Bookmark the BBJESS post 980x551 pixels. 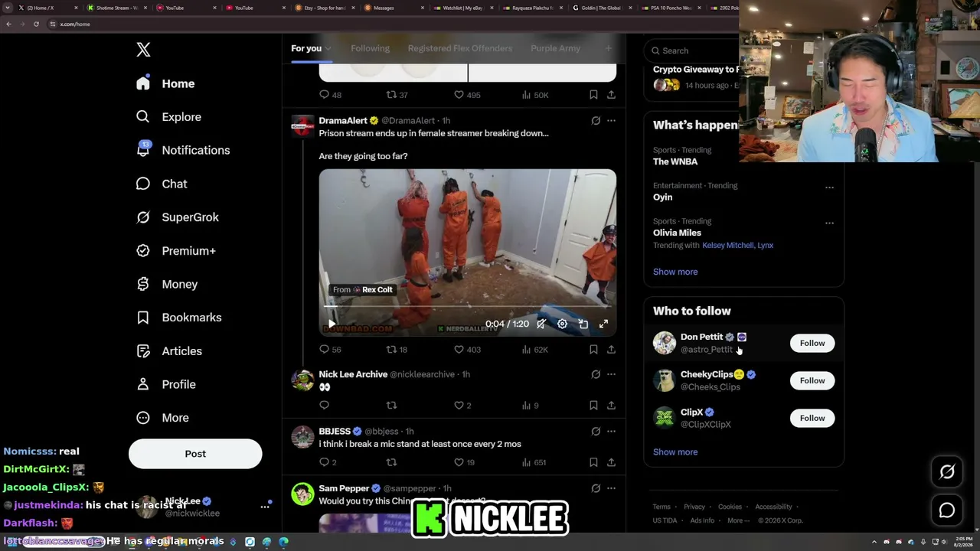pyautogui.click(x=593, y=462)
